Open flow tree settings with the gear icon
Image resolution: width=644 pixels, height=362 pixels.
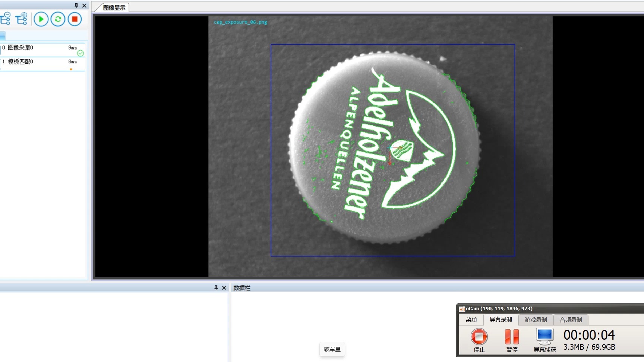pos(22,18)
